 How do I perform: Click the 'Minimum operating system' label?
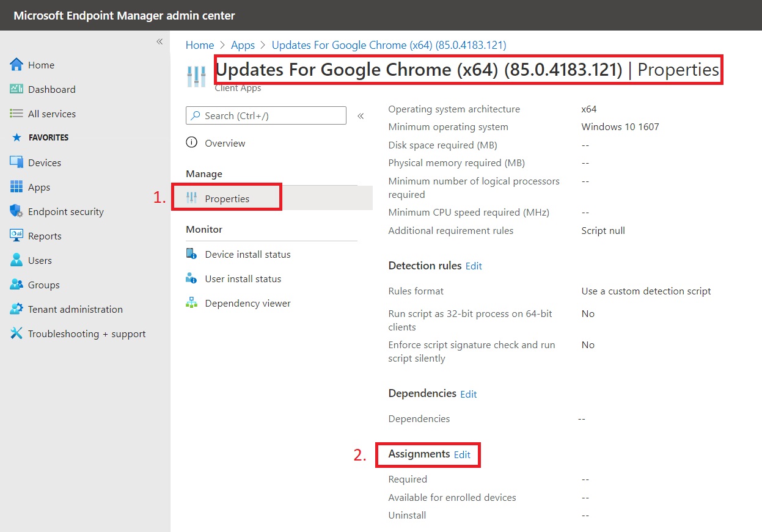tap(448, 127)
